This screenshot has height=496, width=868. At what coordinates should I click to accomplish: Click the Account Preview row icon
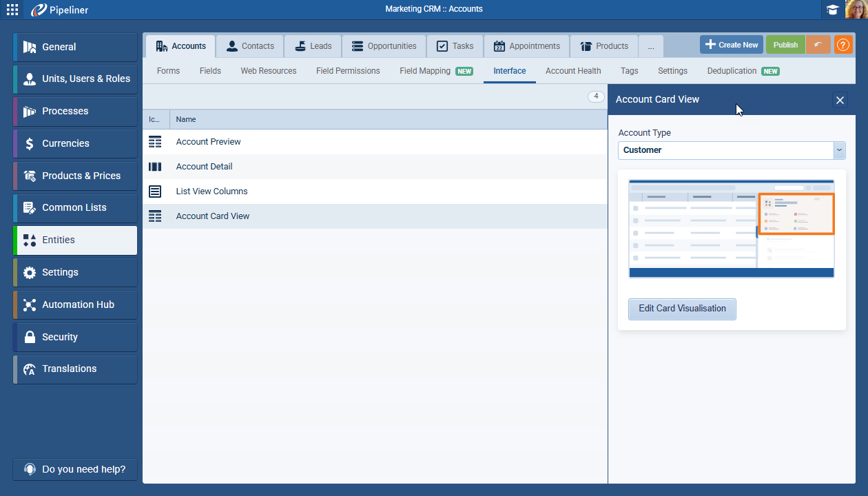[x=155, y=142]
